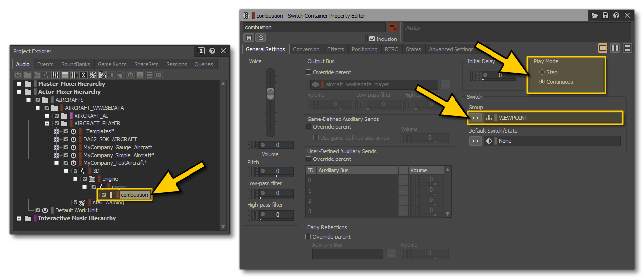Image resolution: width=644 pixels, height=279 pixels.
Task: Click the Mute (M) button for combustion
Action: [249, 38]
